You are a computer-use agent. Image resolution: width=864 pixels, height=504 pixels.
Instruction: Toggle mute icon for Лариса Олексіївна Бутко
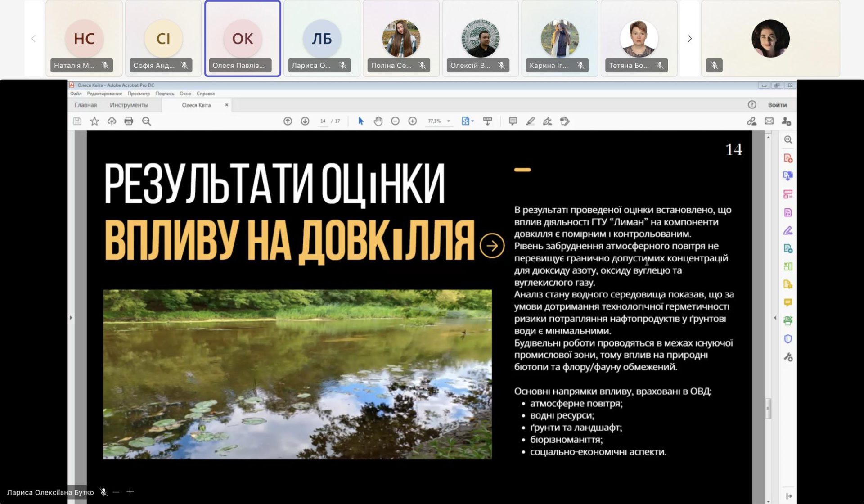(x=103, y=492)
